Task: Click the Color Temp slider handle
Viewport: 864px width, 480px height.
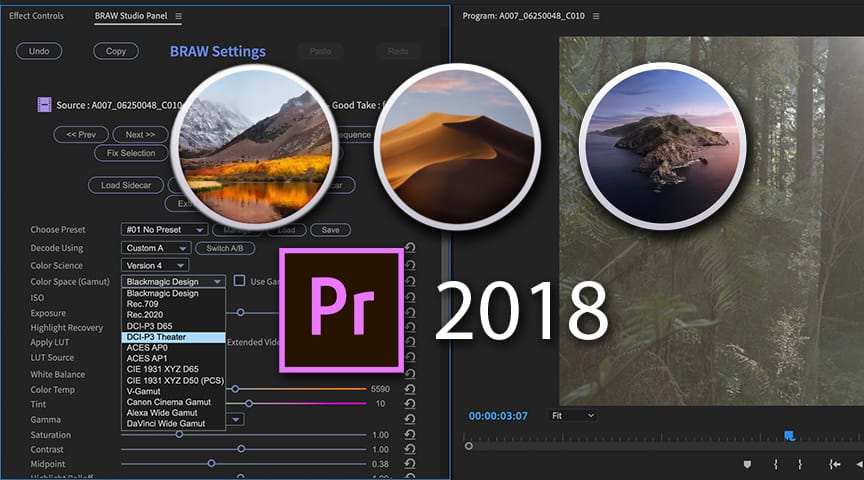Action: point(234,389)
